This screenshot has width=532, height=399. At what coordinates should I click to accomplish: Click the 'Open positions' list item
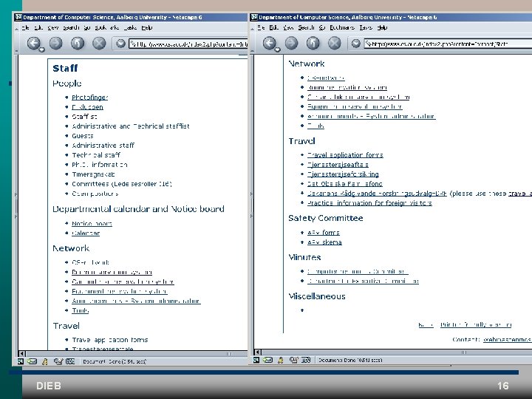coord(95,194)
